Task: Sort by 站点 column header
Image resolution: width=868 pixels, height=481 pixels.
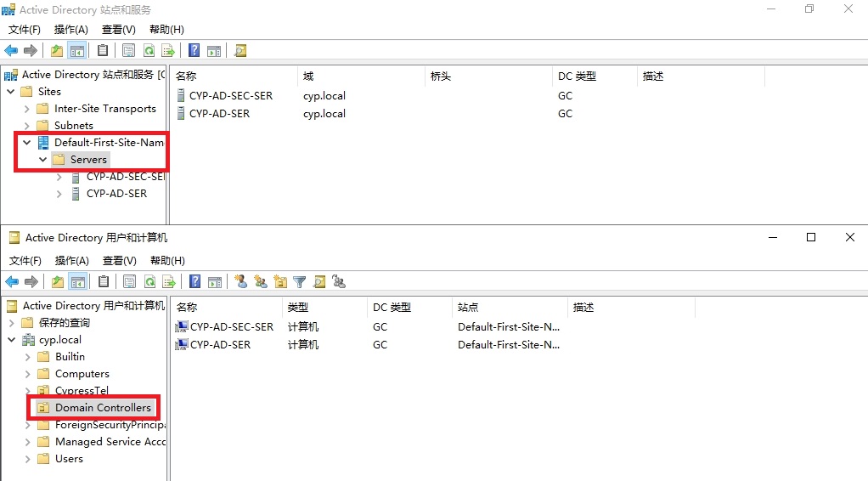Action: pos(510,307)
